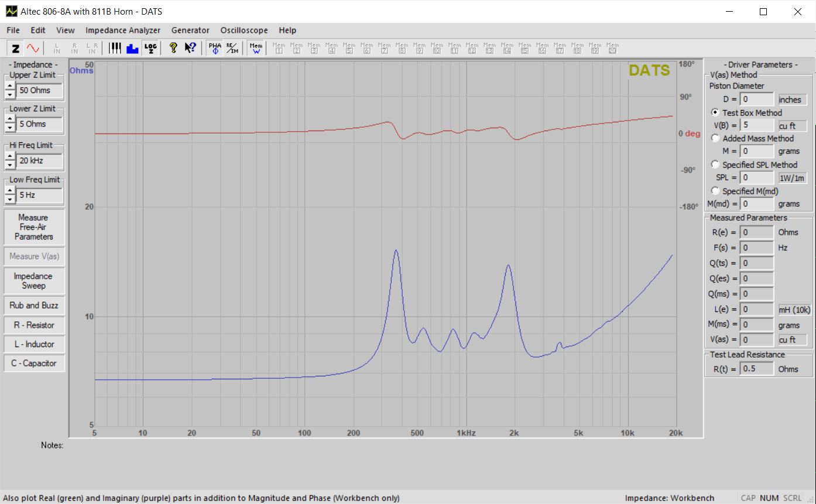Select the Mem 5 memory icon
Screen dimensions: 816x504
click(x=349, y=48)
